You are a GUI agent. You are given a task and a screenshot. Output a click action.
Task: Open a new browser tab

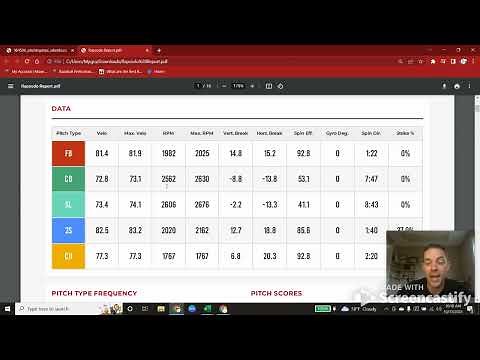click(x=159, y=50)
